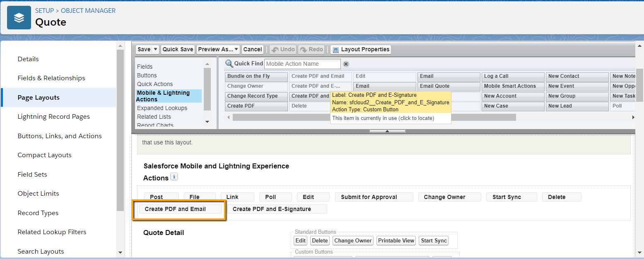This screenshot has width=644, height=259.
Task: Open the Preview As dropdown
Action: point(218,50)
